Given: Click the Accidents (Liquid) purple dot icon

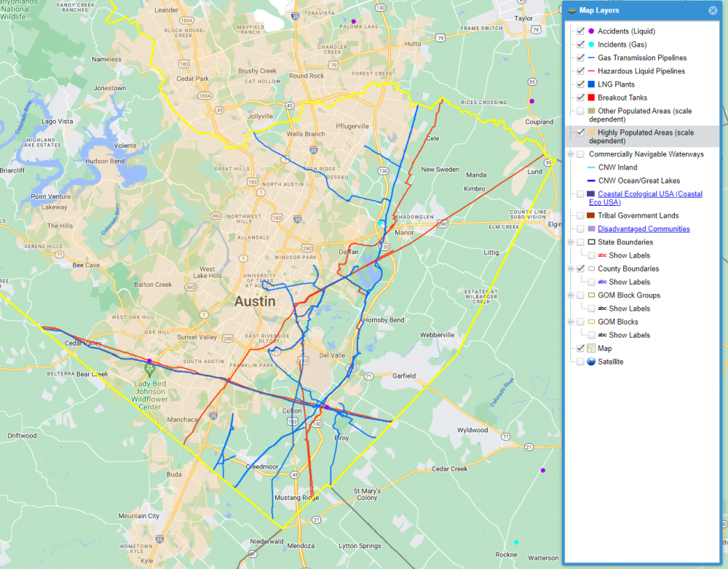Looking at the screenshot, I should click(591, 31).
